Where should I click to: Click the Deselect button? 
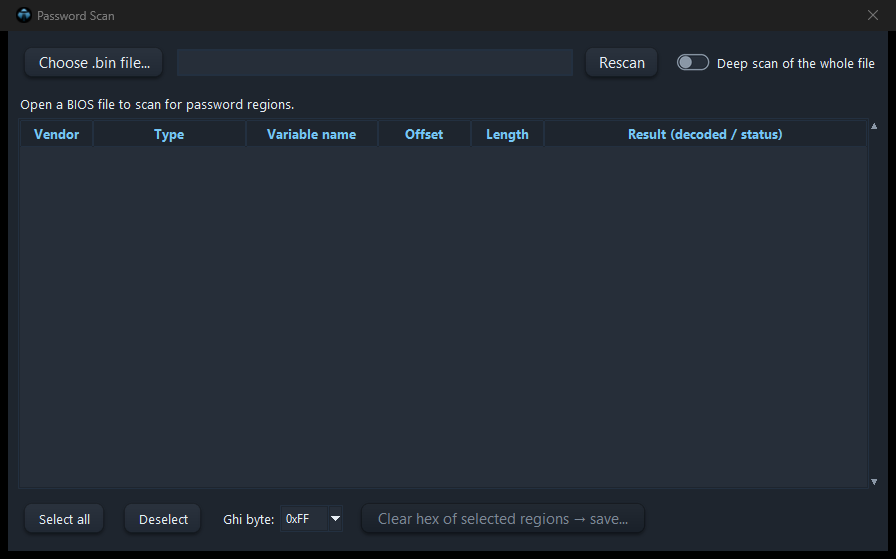163,519
